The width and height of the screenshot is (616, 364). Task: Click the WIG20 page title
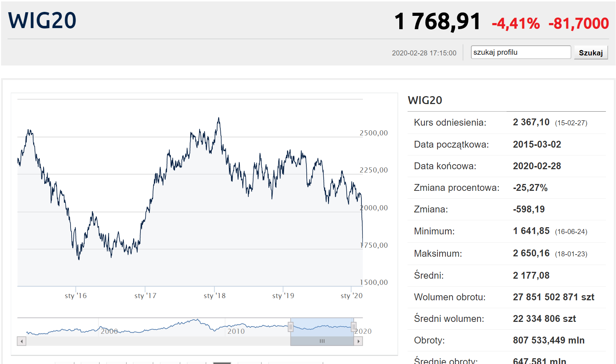click(42, 21)
